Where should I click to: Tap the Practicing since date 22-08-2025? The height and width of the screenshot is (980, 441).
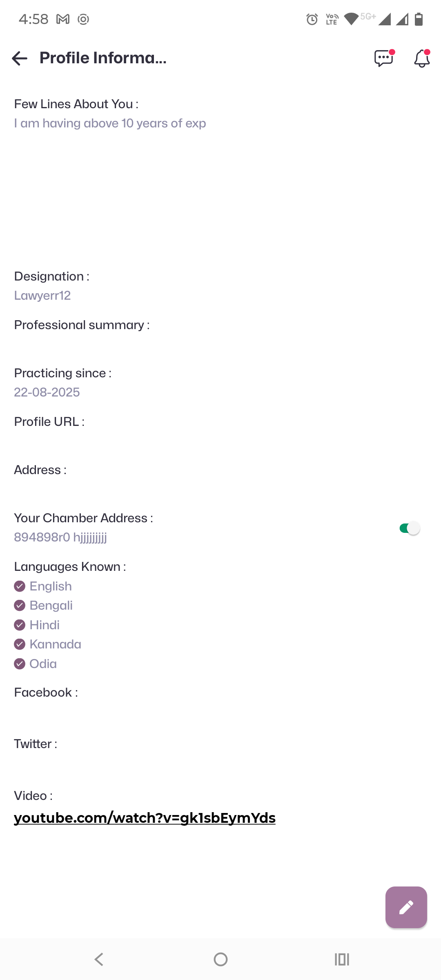tap(47, 392)
